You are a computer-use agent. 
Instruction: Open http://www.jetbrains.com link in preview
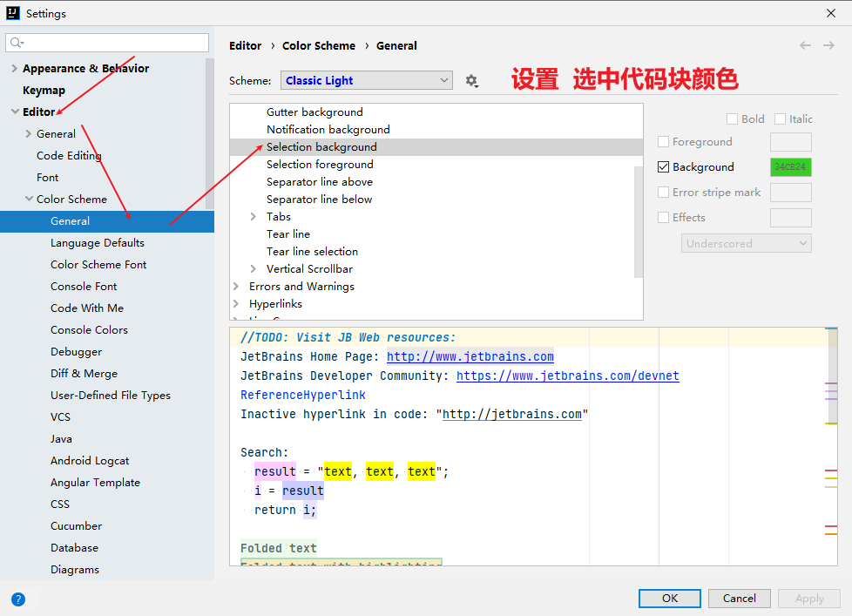point(470,357)
